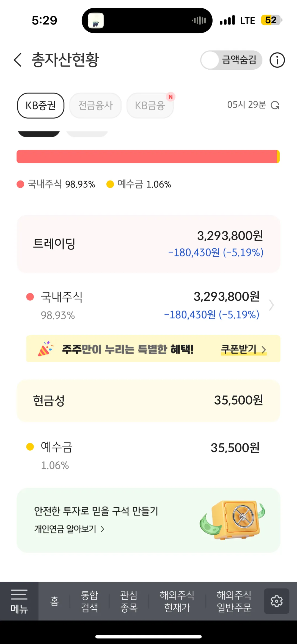Select the 전금융사 filter chip
The image size is (297, 644).
(95, 105)
